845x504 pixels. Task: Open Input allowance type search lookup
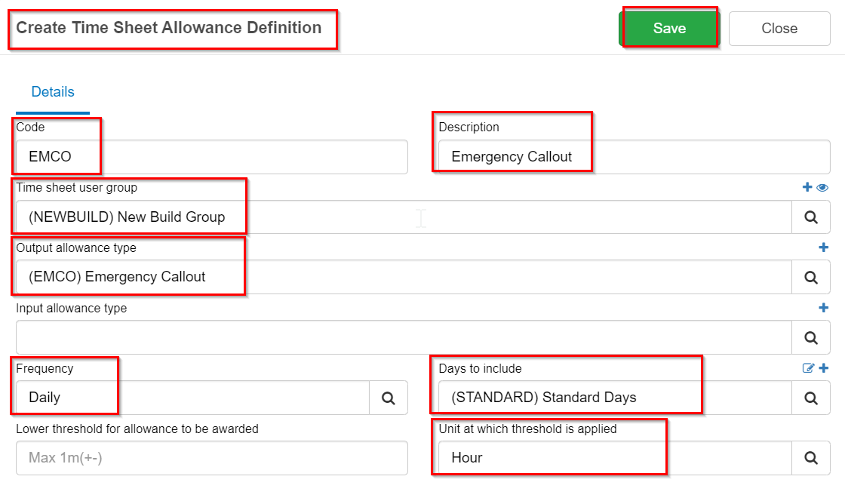click(811, 337)
